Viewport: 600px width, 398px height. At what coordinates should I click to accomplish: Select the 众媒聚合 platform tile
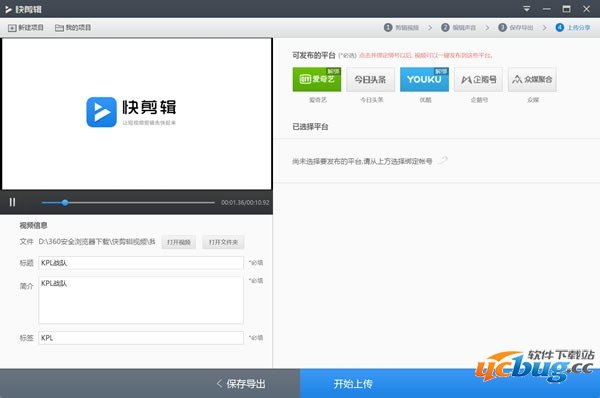tap(532, 80)
